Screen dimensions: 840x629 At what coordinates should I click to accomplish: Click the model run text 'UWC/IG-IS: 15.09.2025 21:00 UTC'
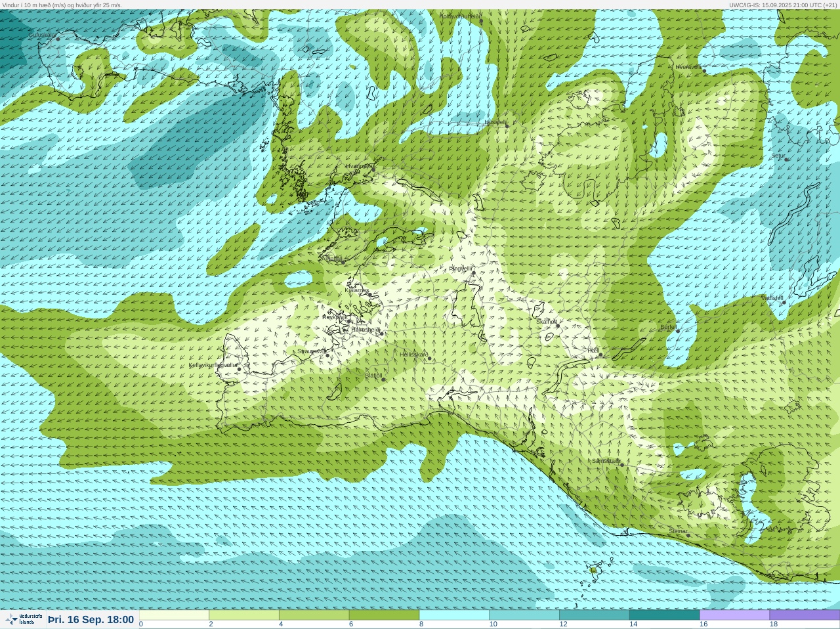pos(776,5)
